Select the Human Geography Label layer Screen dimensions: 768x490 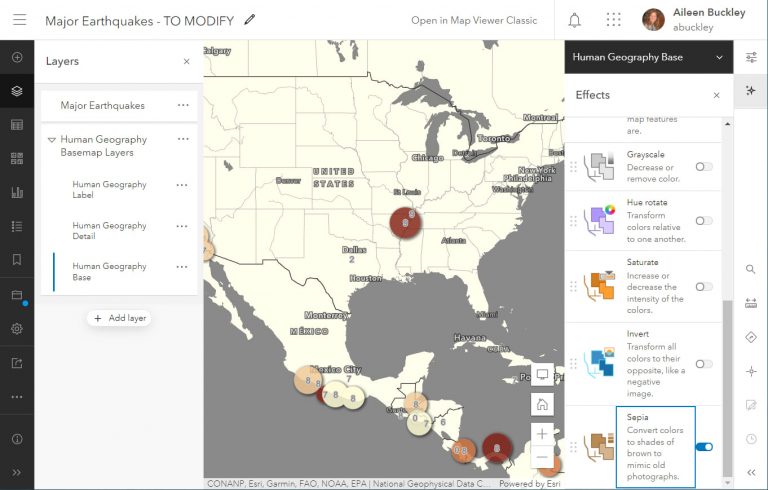click(109, 190)
